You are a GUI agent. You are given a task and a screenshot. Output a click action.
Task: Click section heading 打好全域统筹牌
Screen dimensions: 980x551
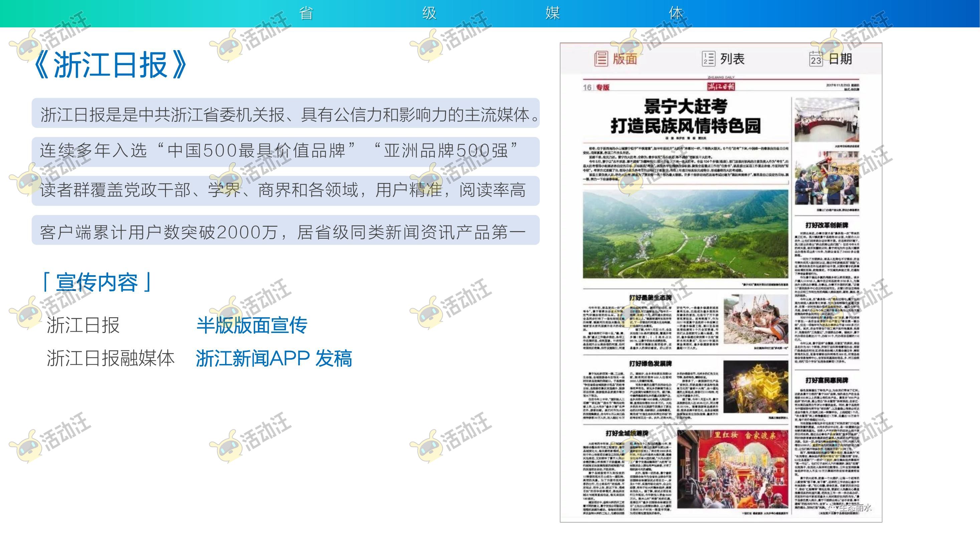(x=627, y=433)
